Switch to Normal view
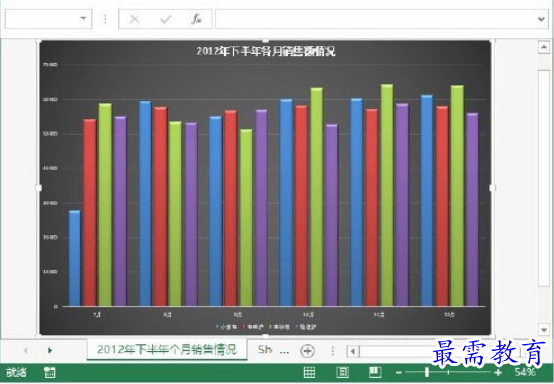This screenshot has width=554, height=384. point(310,372)
